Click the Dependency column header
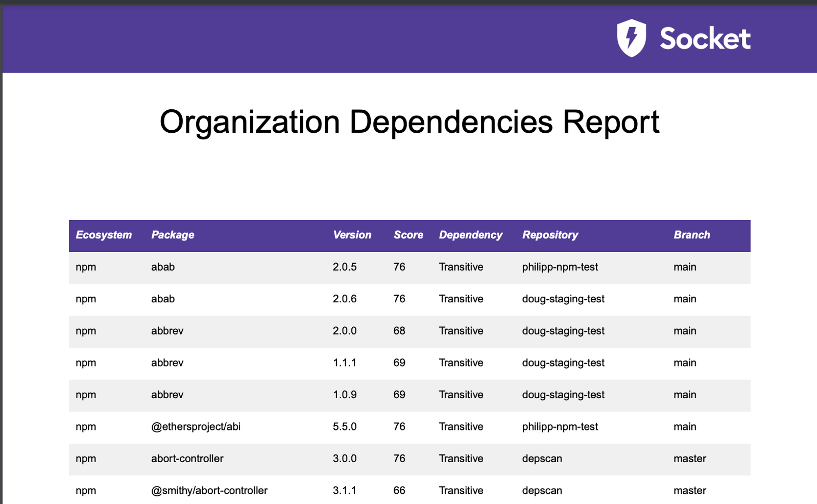 pyautogui.click(x=471, y=235)
